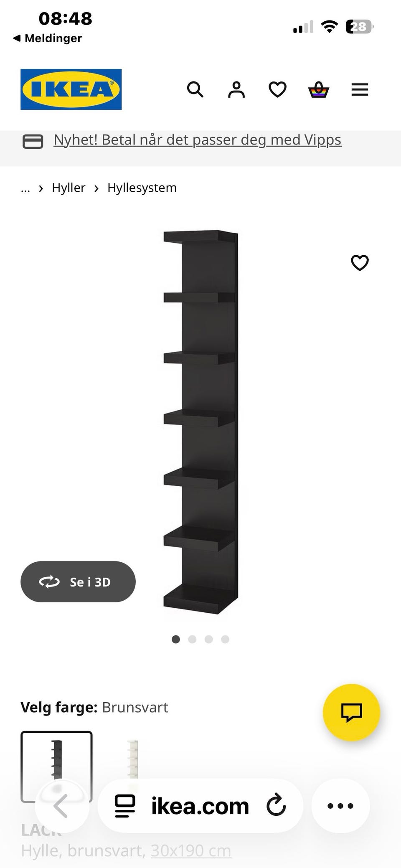
Task: Open browser more options (three dots)
Action: point(340,805)
